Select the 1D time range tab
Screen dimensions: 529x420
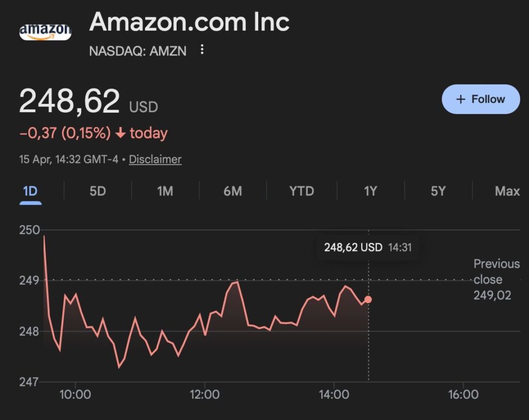[x=30, y=191]
